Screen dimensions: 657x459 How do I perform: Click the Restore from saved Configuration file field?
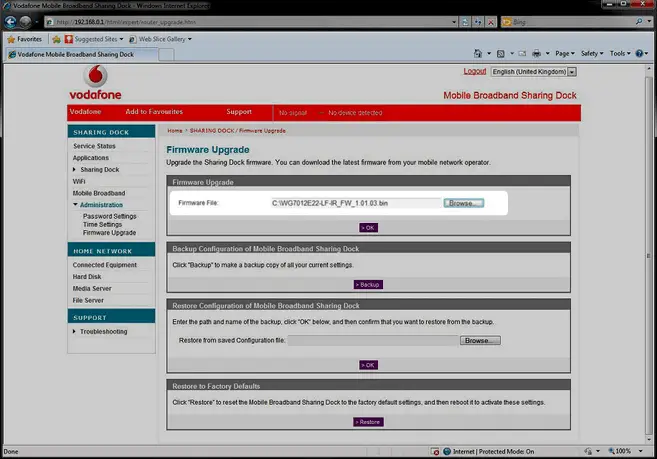pos(373,340)
